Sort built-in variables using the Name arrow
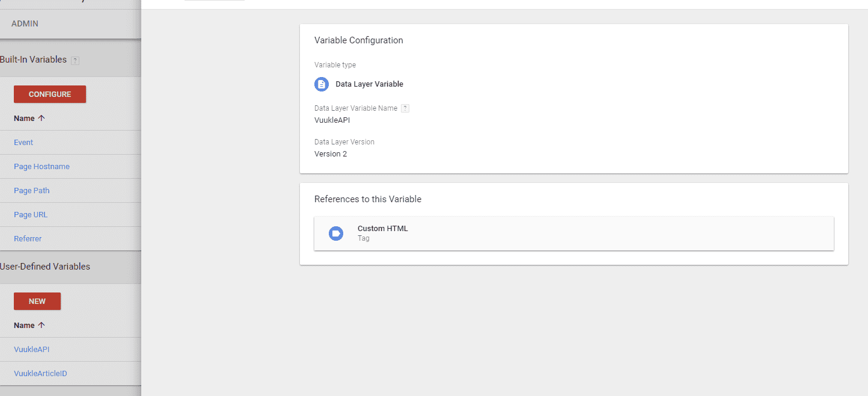Image resolution: width=868 pixels, height=396 pixels. click(x=41, y=119)
